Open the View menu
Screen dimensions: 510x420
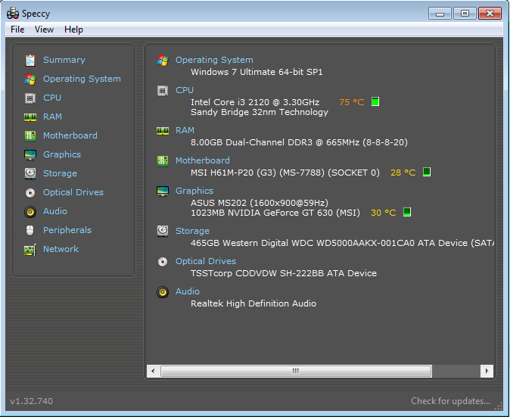[44, 30]
